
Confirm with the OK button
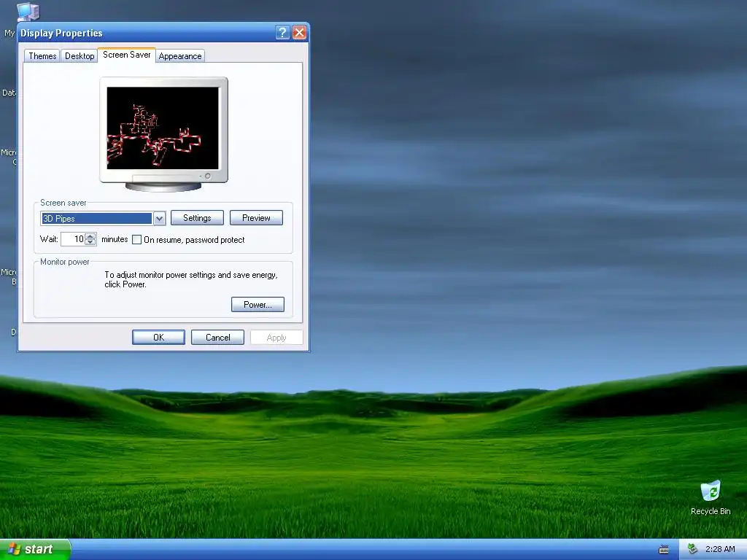(x=158, y=337)
